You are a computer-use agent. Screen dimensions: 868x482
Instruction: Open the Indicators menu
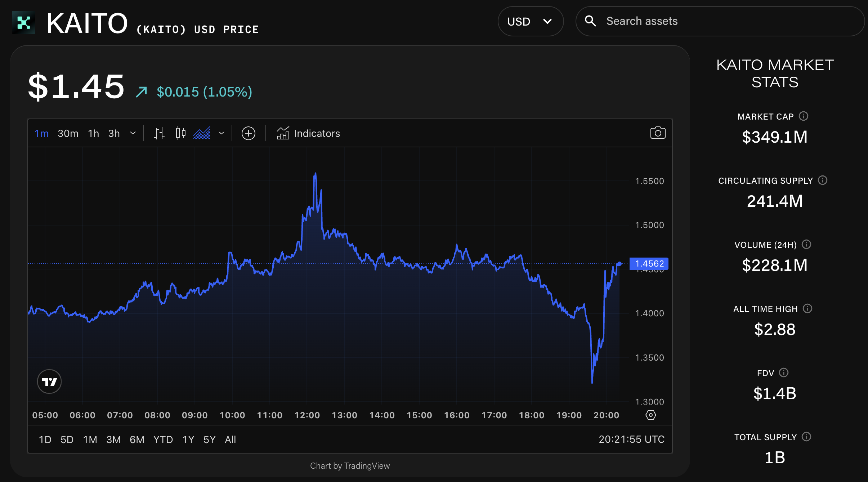tap(308, 133)
